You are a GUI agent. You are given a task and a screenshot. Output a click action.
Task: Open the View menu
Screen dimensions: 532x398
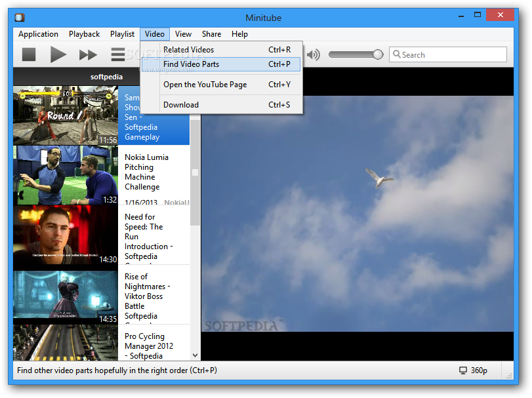[183, 34]
